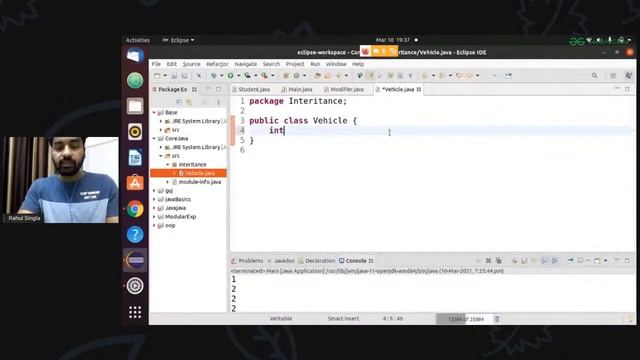Open the Refactor menu
Image resolution: width=640 pixels, height=360 pixels.
217,64
